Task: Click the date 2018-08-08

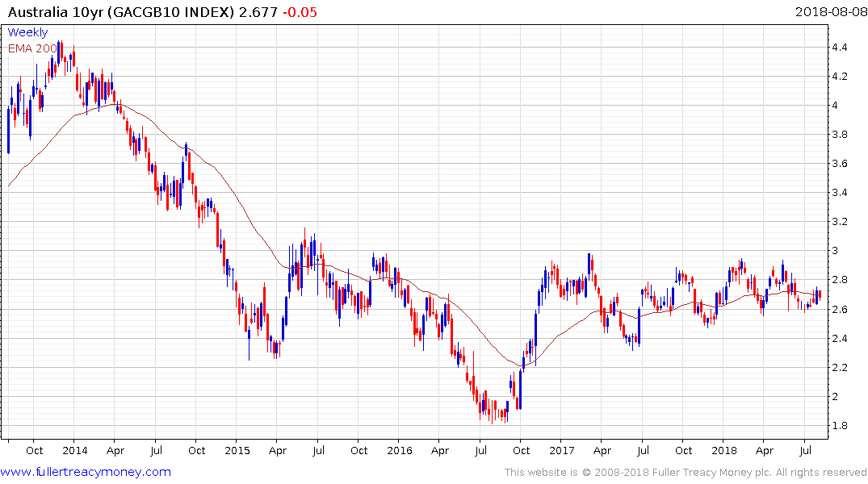Action: 831,11
